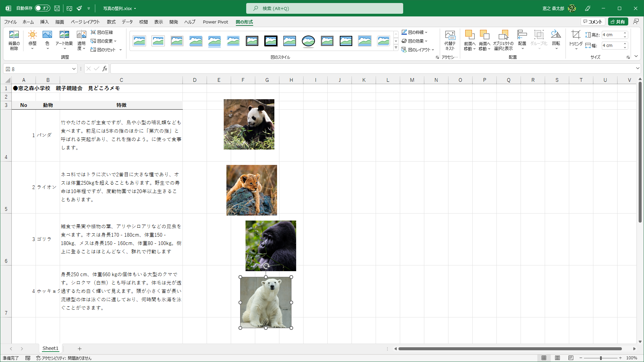This screenshot has width=644, height=362.
Task: Activate the トリミング (Crop) tool
Action: coord(576,35)
